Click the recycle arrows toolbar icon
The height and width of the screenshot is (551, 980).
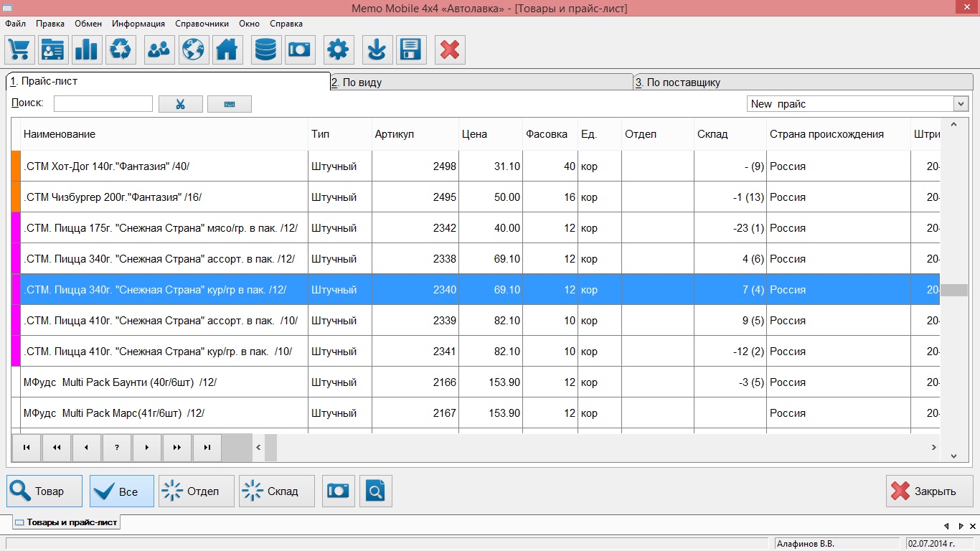pyautogui.click(x=121, y=50)
